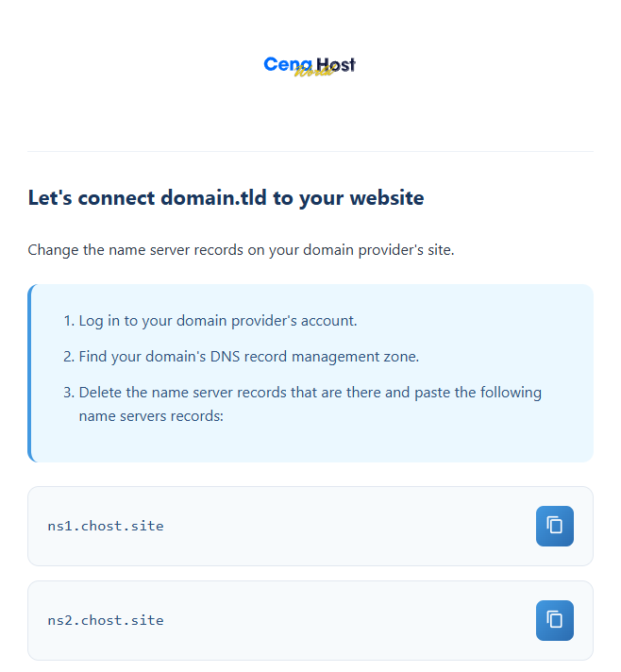Select the ns2.chost.site text
The height and width of the screenshot is (672, 621).
106,620
